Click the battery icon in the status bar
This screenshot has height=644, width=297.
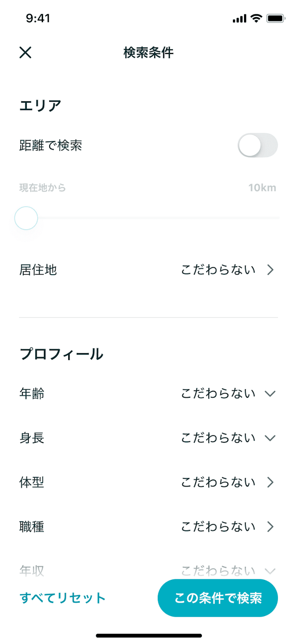(x=275, y=18)
